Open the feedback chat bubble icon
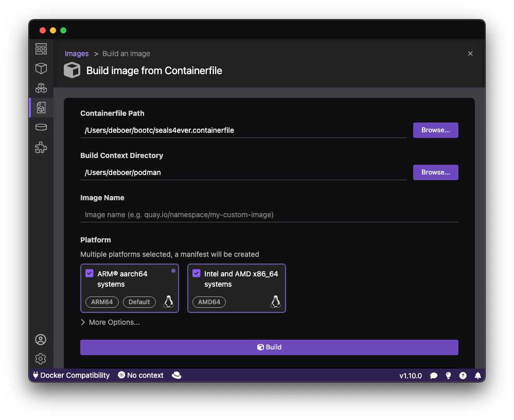 point(434,376)
